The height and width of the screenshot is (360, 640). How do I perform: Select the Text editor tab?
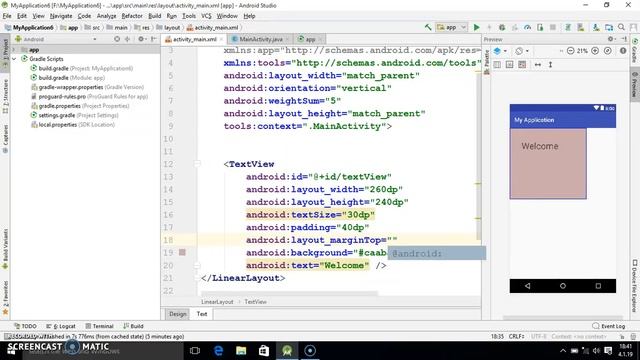tap(202, 314)
